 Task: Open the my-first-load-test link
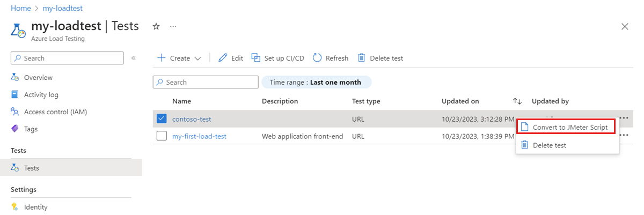point(199,136)
